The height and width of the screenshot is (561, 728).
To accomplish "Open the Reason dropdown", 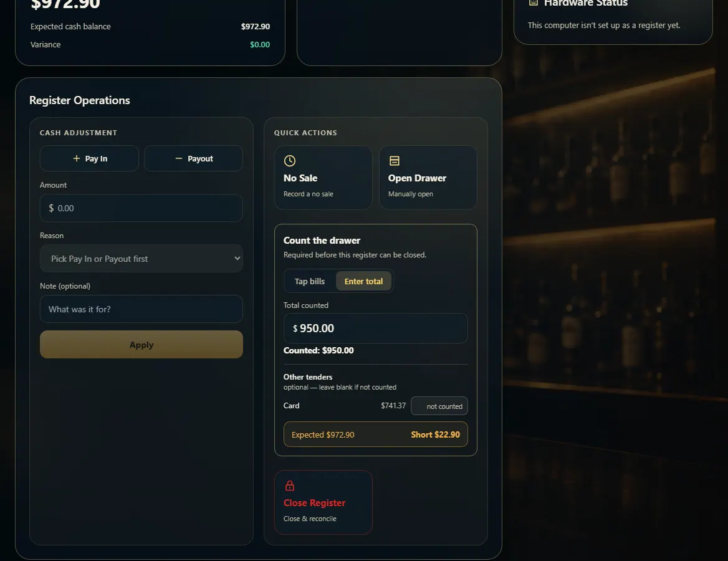I will (x=141, y=259).
